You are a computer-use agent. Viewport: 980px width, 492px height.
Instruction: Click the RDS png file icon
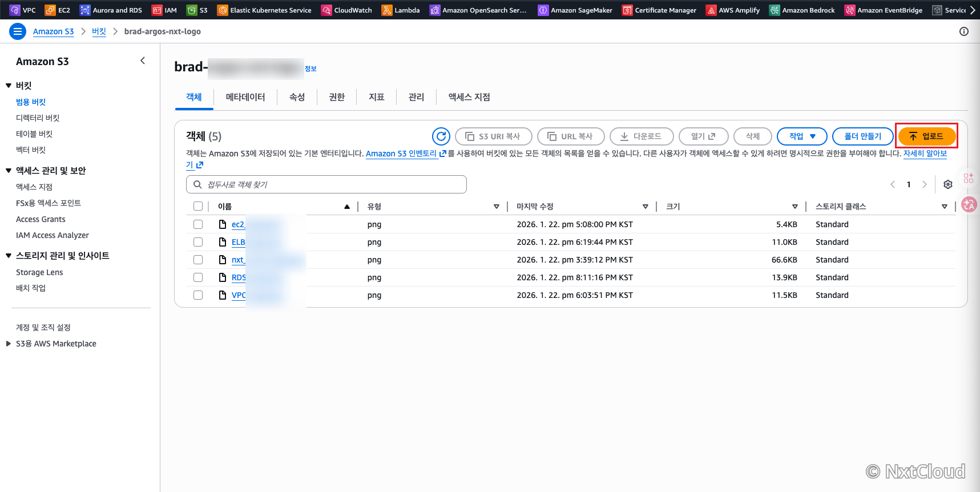click(x=223, y=277)
